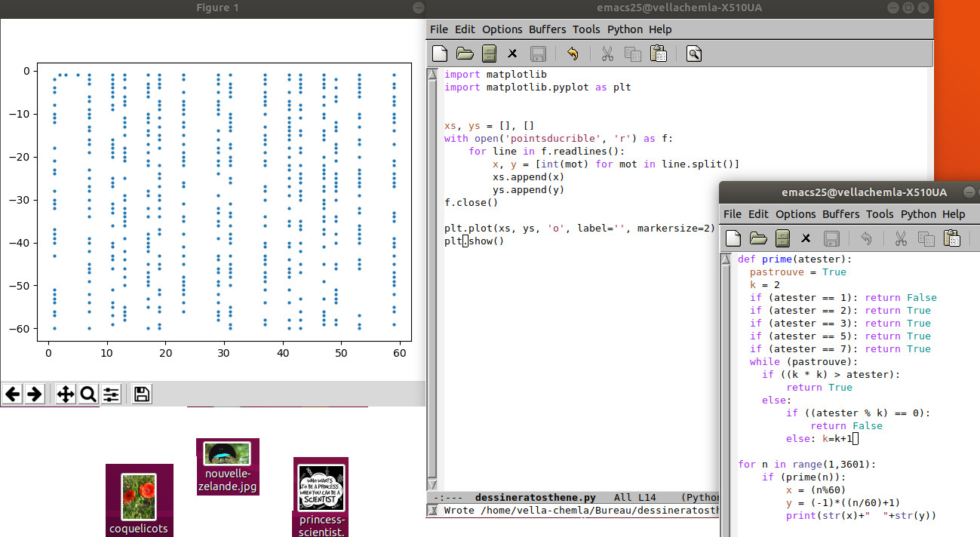This screenshot has width=980, height=537.
Task: Click the open-folder icon in the prime function Emacs window
Action: click(758, 238)
